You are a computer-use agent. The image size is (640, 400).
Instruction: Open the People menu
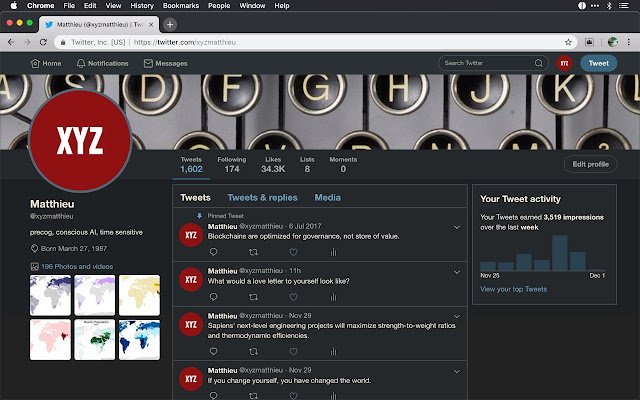pos(219,6)
